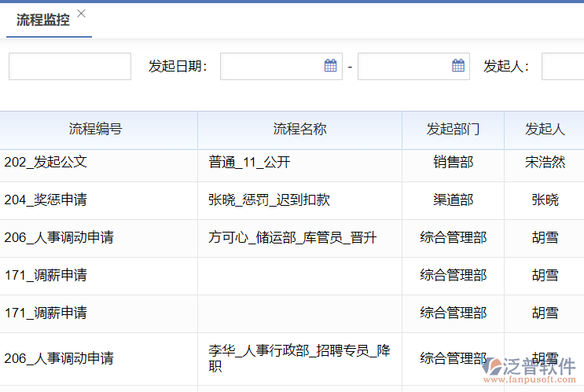Click 渠道部 department cell
The height and width of the screenshot is (392, 584).
453,200
